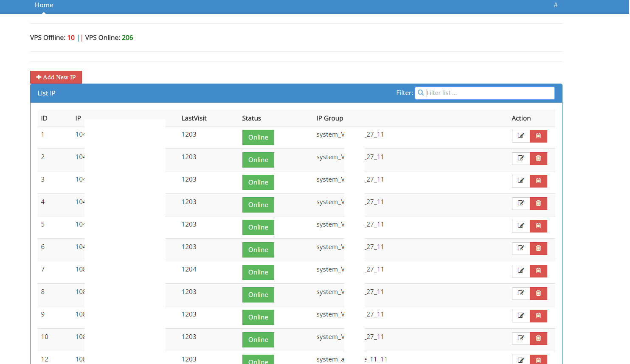Edit the IP entry with ID 5
630x364 pixels.
point(521,226)
